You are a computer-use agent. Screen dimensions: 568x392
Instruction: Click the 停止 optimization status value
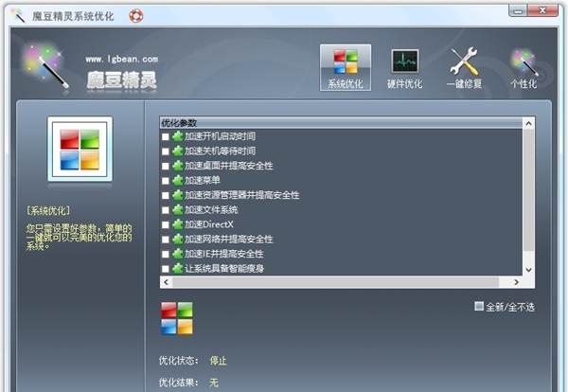218,361
